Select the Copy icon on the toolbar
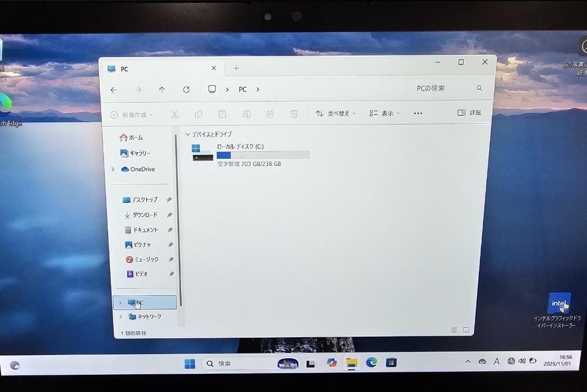 pos(198,113)
